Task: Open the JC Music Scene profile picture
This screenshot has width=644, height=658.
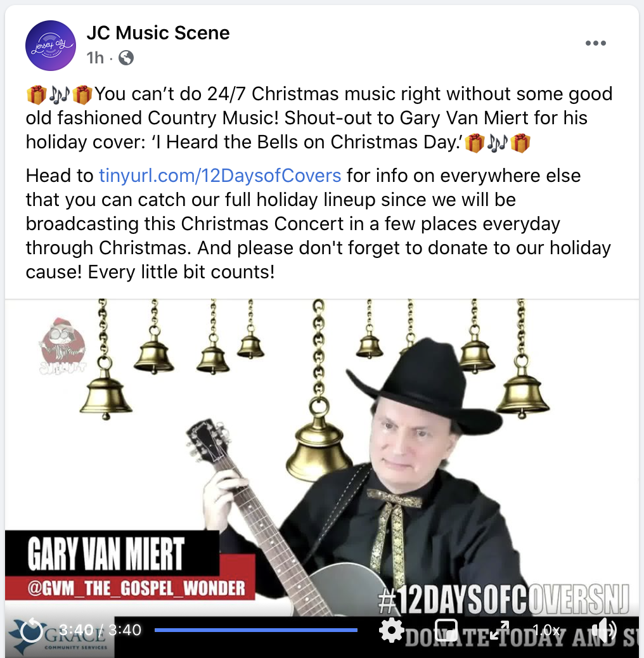Action: coord(50,45)
